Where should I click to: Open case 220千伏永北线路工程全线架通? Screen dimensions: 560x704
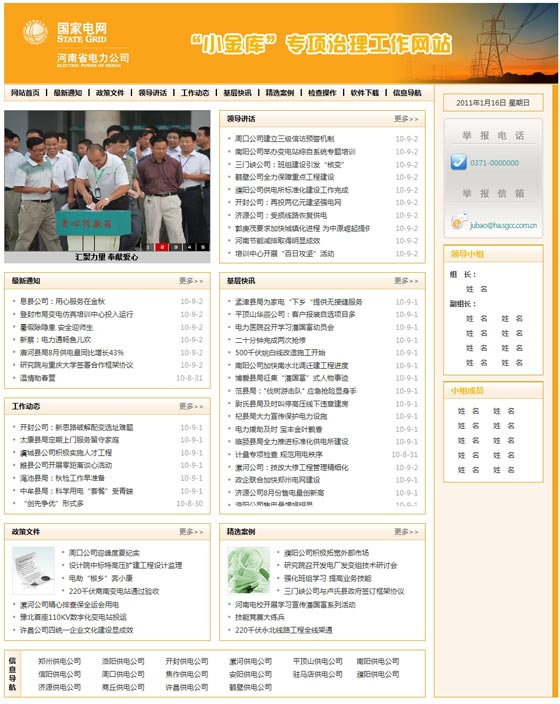[x=284, y=630]
